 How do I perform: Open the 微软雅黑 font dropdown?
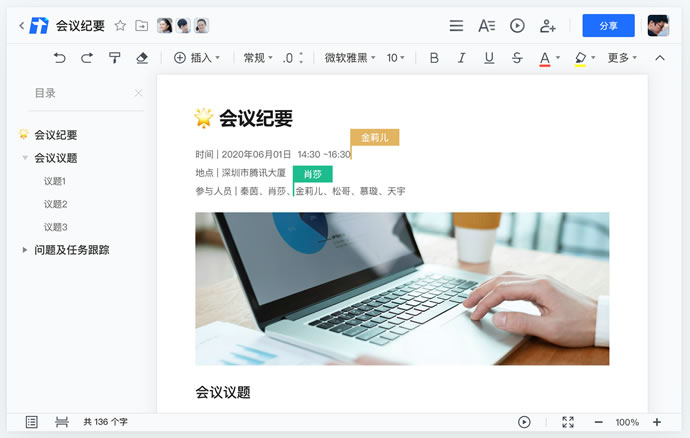(350, 58)
